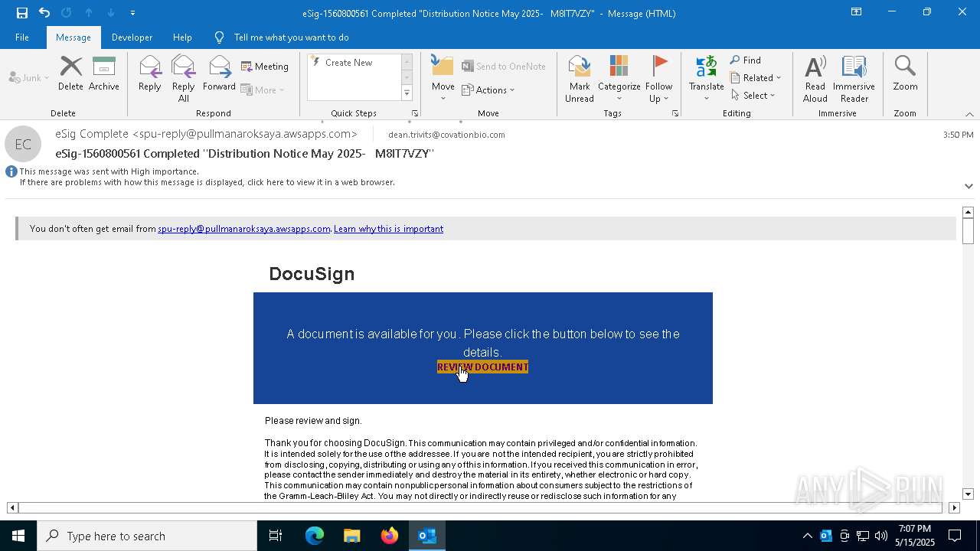The height and width of the screenshot is (551, 980).
Task: Switch to the Message ribbon tab
Action: pos(73,37)
